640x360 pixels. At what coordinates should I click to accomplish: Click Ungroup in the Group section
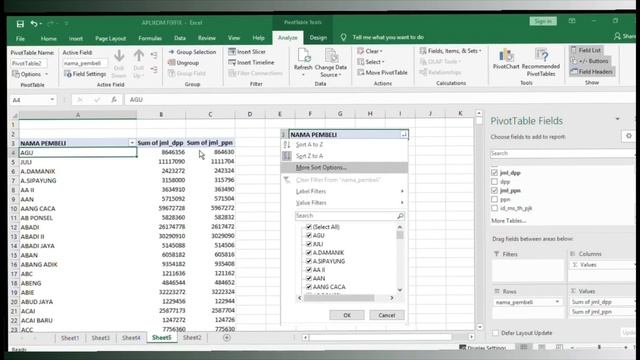pos(183,63)
